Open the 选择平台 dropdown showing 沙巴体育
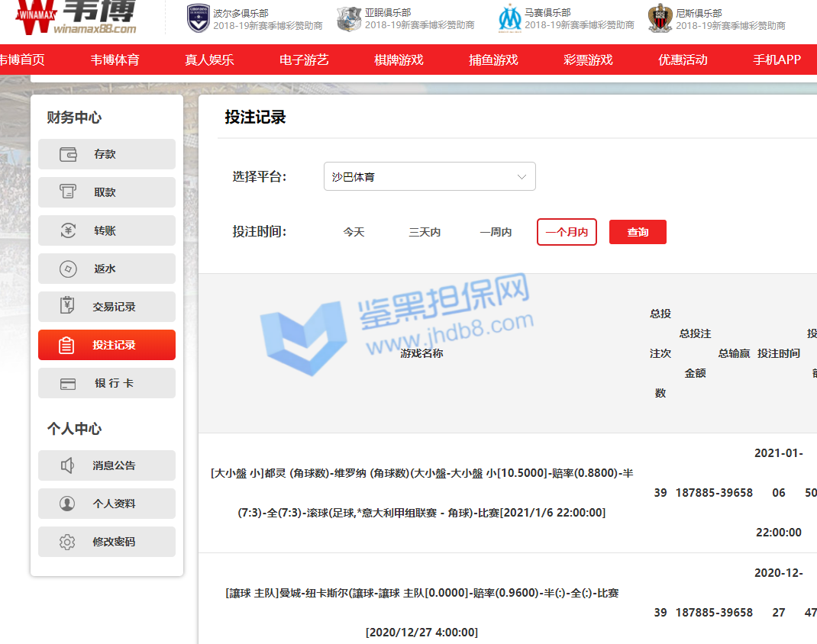The width and height of the screenshot is (817, 644). tap(429, 176)
